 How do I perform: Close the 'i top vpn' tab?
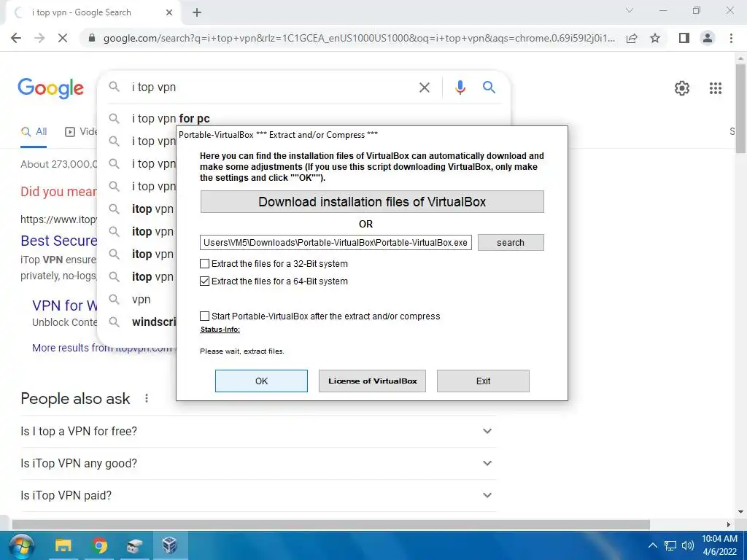pyautogui.click(x=169, y=12)
